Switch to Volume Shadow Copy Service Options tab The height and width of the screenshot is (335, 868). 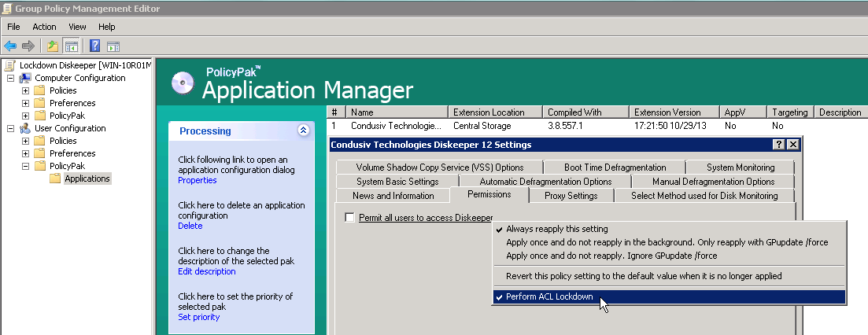440,167
